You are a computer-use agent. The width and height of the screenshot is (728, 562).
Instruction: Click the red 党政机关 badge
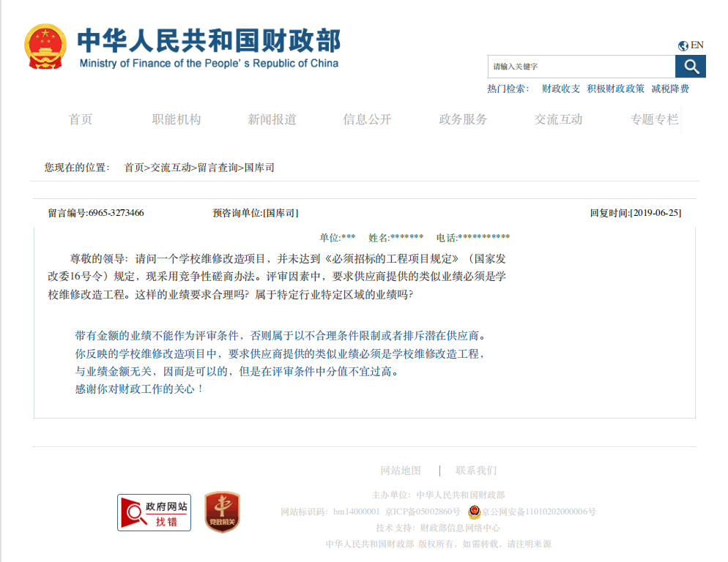click(223, 512)
